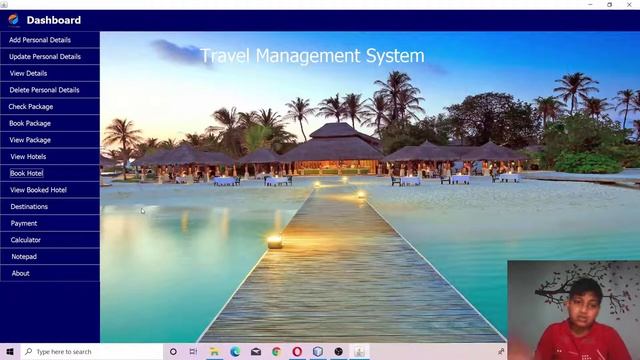Click the Travel Management System heading
The height and width of the screenshot is (360, 640).
point(312,56)
